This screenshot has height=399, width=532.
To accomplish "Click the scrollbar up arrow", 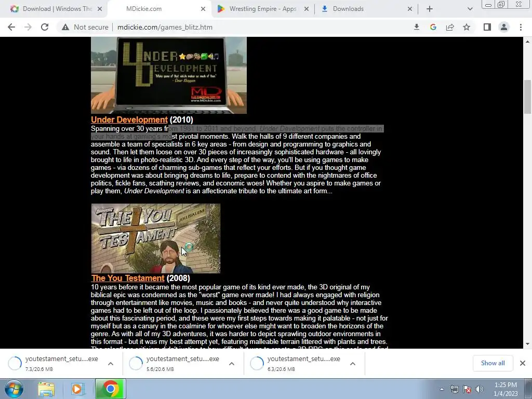I will coord(528,42).
